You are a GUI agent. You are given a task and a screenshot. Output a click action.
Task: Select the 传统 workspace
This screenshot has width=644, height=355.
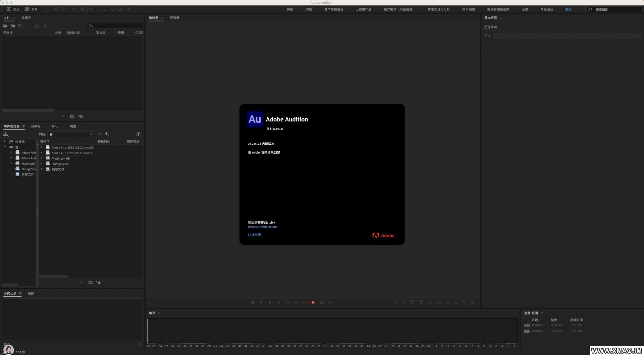290,9
